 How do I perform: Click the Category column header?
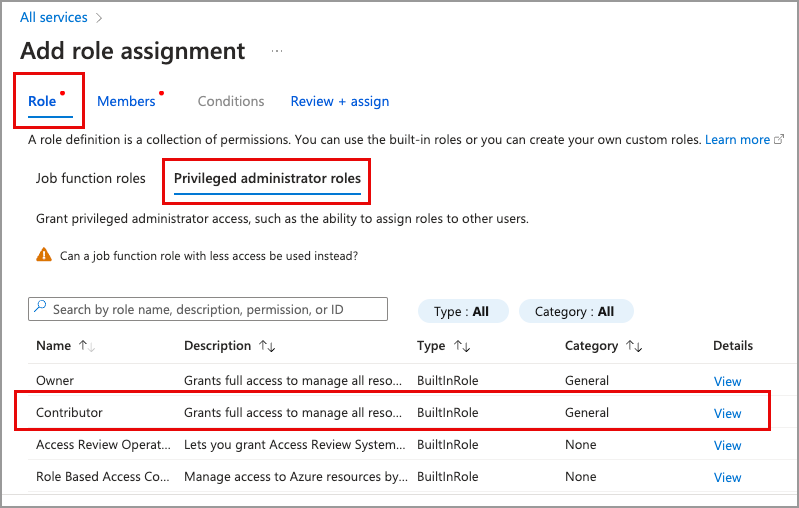click(x=592, y=345)
